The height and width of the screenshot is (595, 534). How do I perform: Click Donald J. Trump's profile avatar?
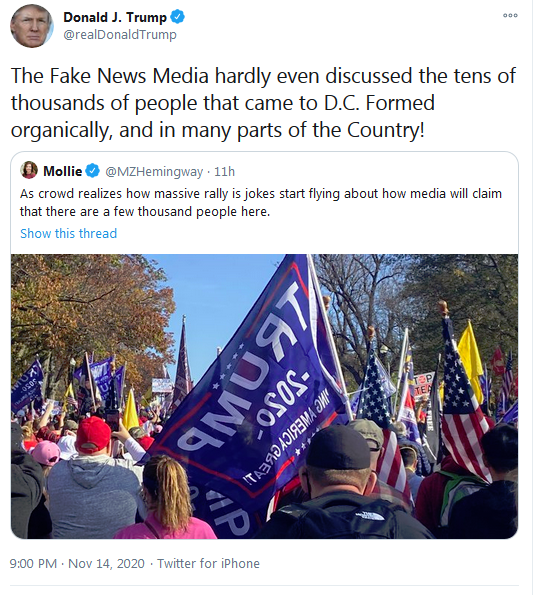click(x=32, y=26)
